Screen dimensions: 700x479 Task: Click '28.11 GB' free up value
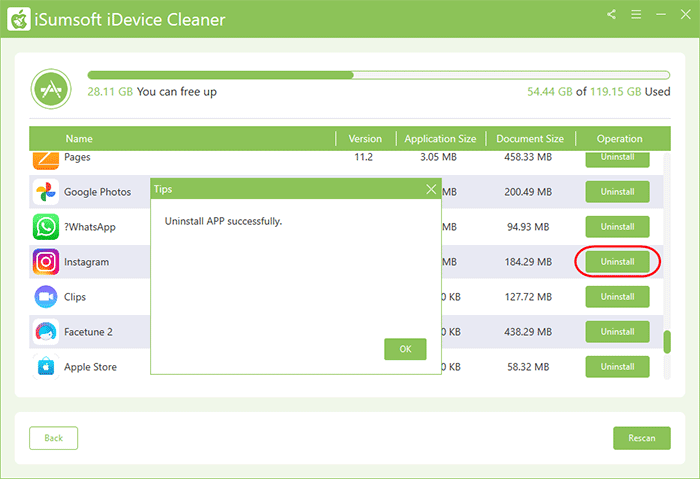tap(110, 92)
